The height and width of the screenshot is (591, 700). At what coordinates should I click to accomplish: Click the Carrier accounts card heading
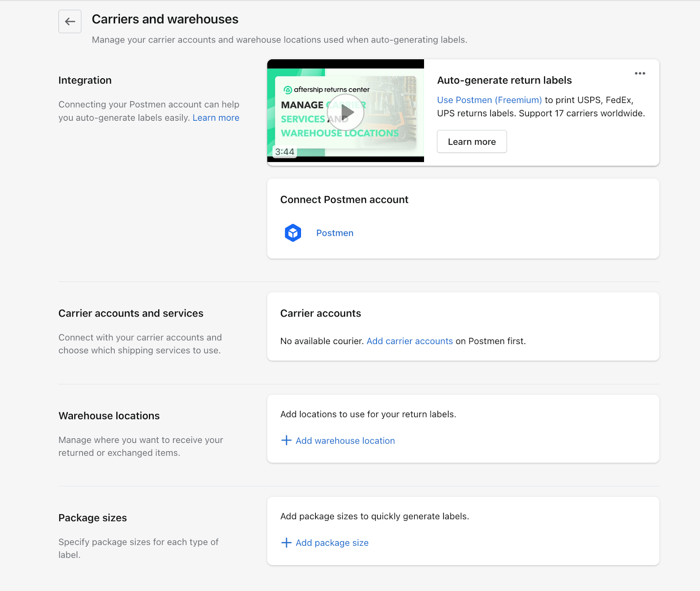[x=320, y=314]
